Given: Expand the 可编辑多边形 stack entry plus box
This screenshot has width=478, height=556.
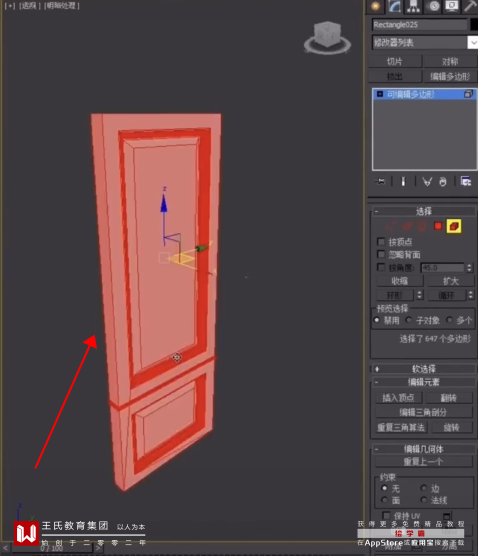Looking at the screenshot, I should click(380, 94).
